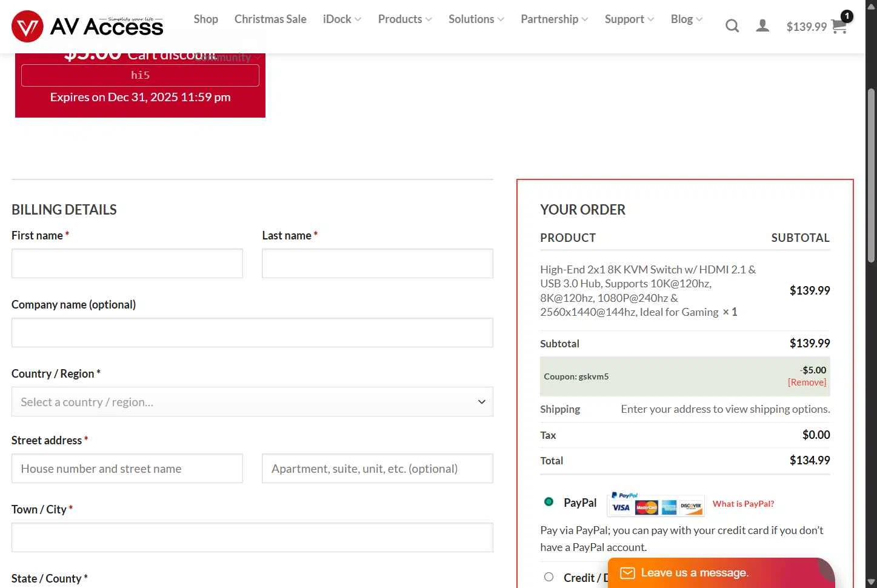Open the What is PayPal? link
This screenshot has height=588, width=877.
tap(743, 504)
